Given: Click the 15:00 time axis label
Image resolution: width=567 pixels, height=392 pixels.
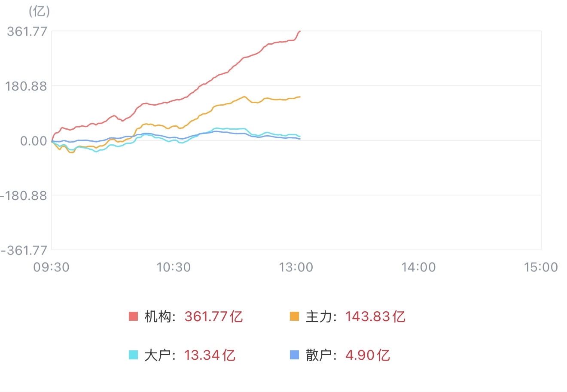Looking at the screenshot, I should [x=540, y=267].
